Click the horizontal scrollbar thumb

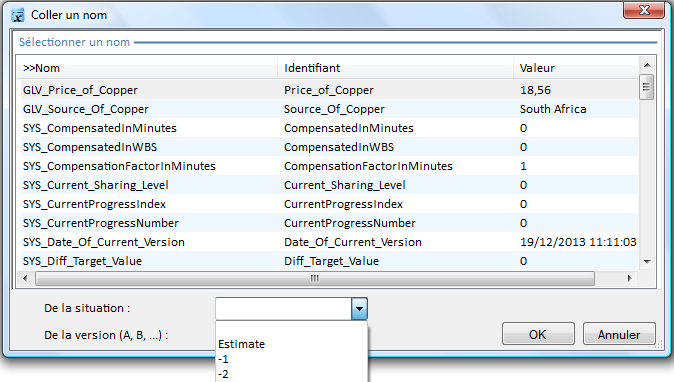(x=315, y=278)
